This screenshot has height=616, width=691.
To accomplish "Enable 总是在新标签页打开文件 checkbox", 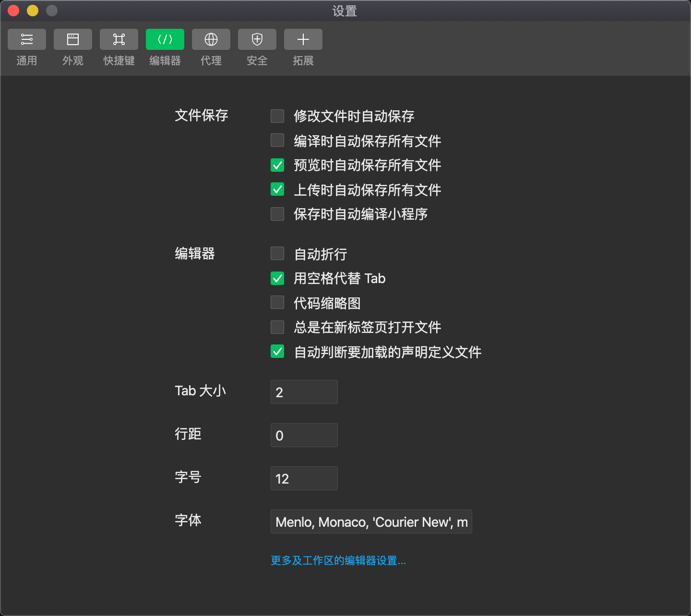I will (277, 327).
